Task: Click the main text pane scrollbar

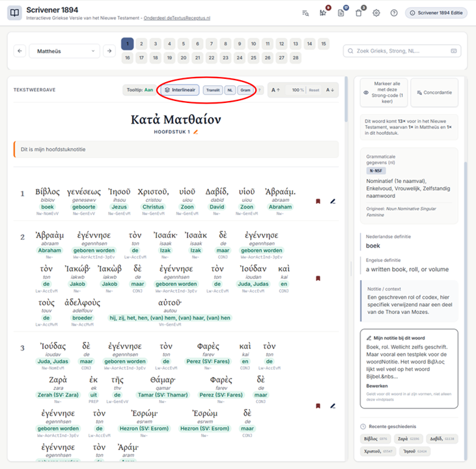Action: tap(346, 99)
